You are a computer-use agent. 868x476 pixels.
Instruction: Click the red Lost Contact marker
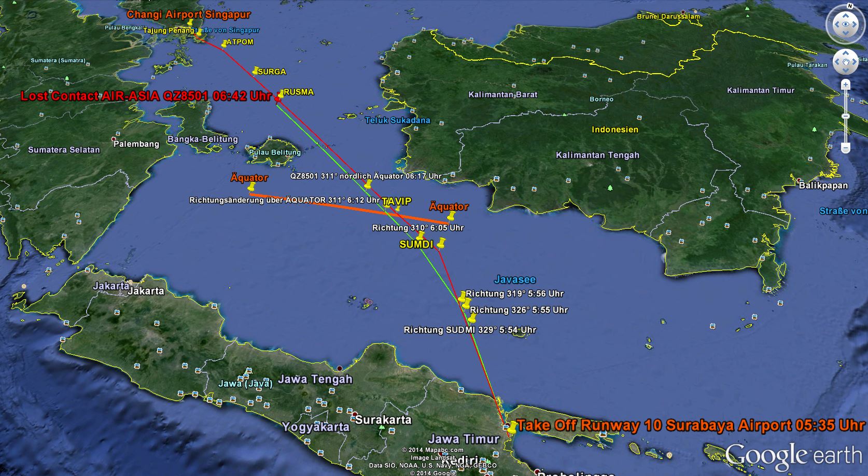coord(277,99)
